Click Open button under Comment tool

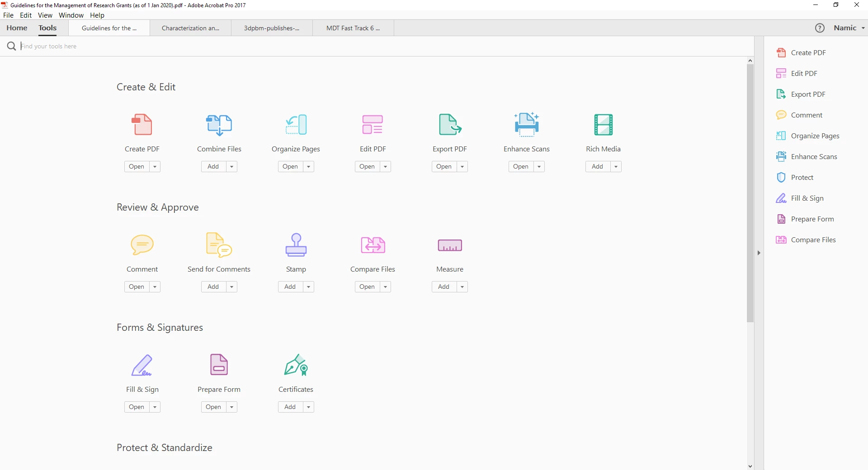[x=137, y=287]
